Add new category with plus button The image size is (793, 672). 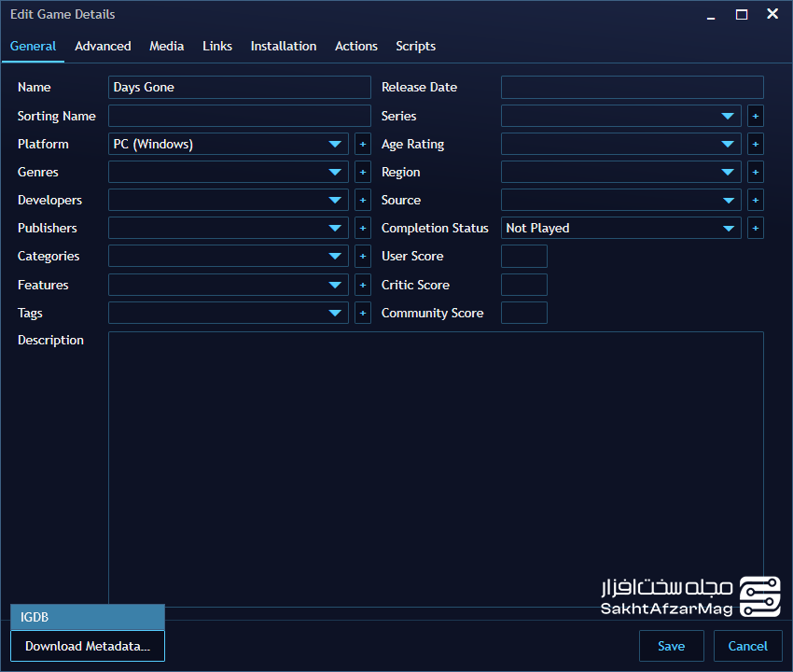tap(363, 257)
